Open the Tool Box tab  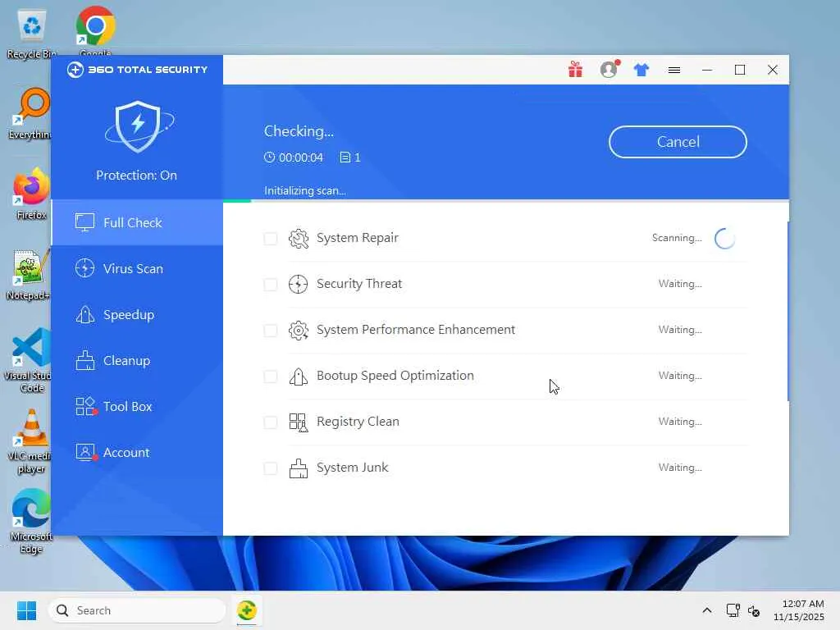pos(137,407)
